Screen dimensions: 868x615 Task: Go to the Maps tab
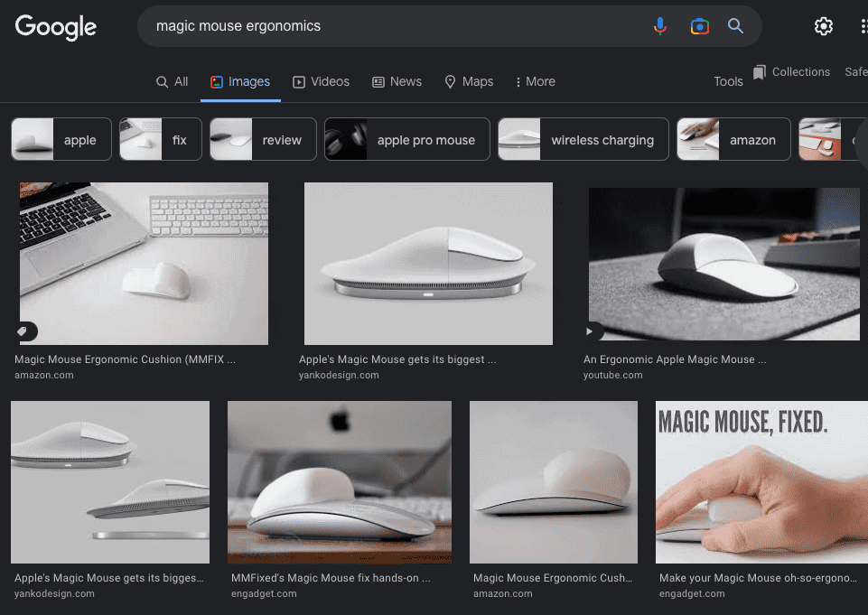[x=469, y=82]
